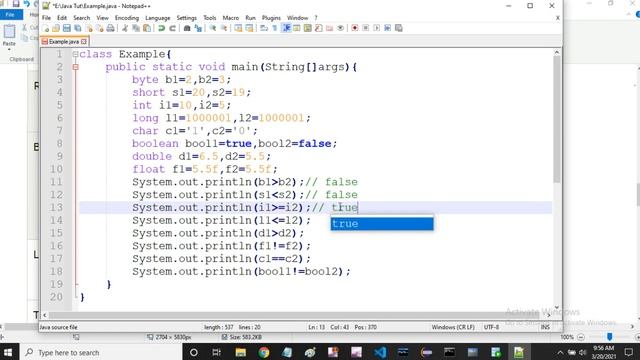Image resolution: width=640 pixels, height=360 pixels.
Task: Click the vertical scrollbar thumb
Action: pyautogui.click(x=557, y=119)
